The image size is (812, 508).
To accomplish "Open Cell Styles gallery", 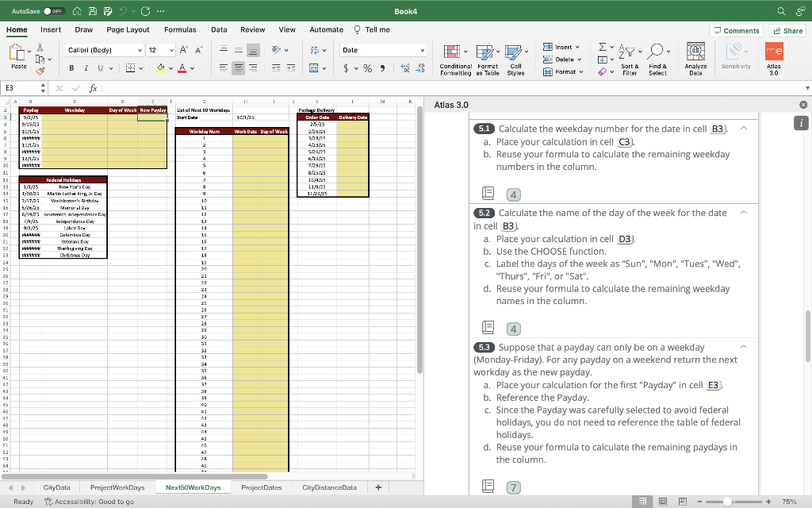I will tap(515, 60).
